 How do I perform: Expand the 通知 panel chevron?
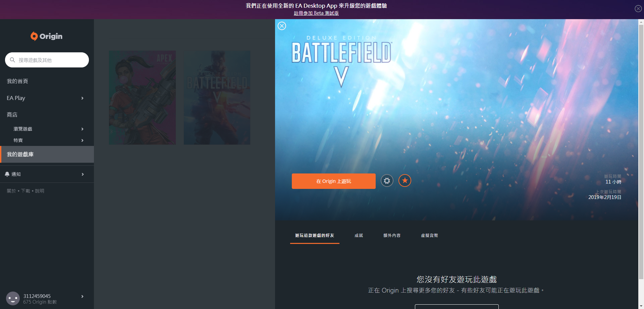click(x=82, y=174)
